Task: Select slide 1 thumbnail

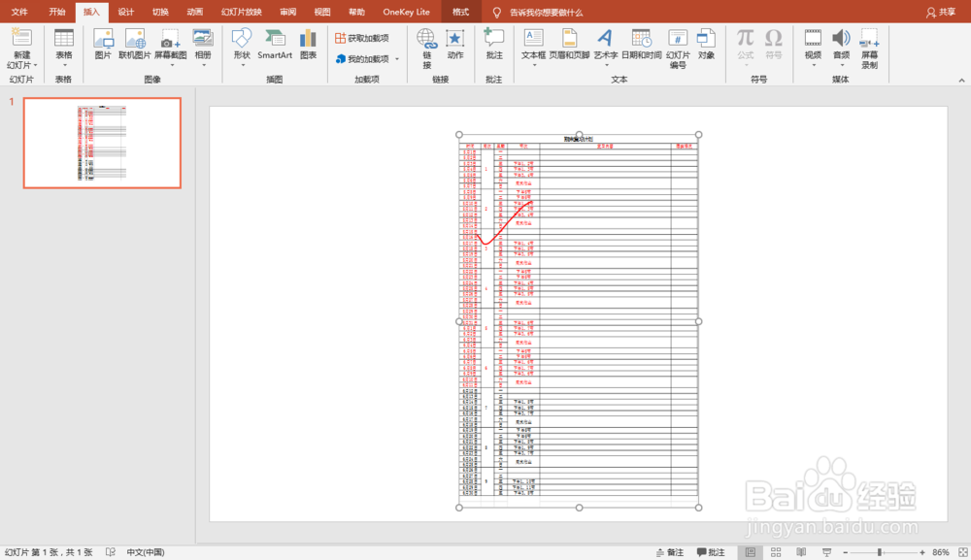Action: pos(102,143)
